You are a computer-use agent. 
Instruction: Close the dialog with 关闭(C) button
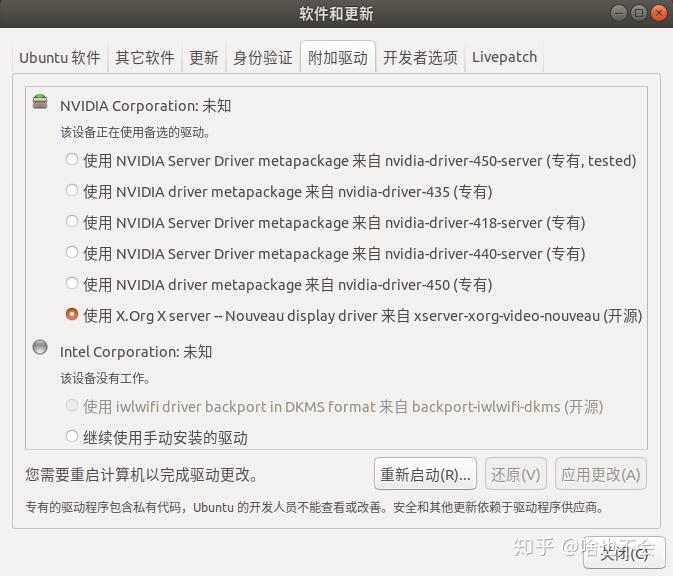(x=624, y=553)
